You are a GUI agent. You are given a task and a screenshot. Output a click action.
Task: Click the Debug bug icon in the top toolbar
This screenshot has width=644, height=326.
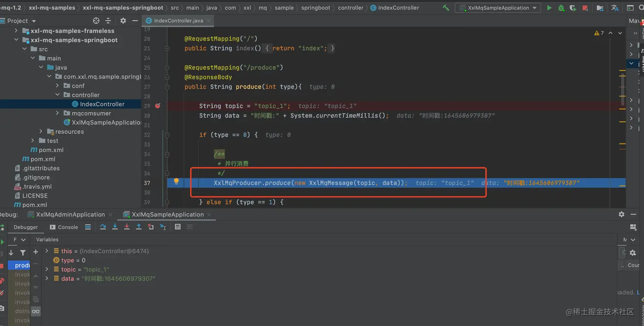click(561, 8)
